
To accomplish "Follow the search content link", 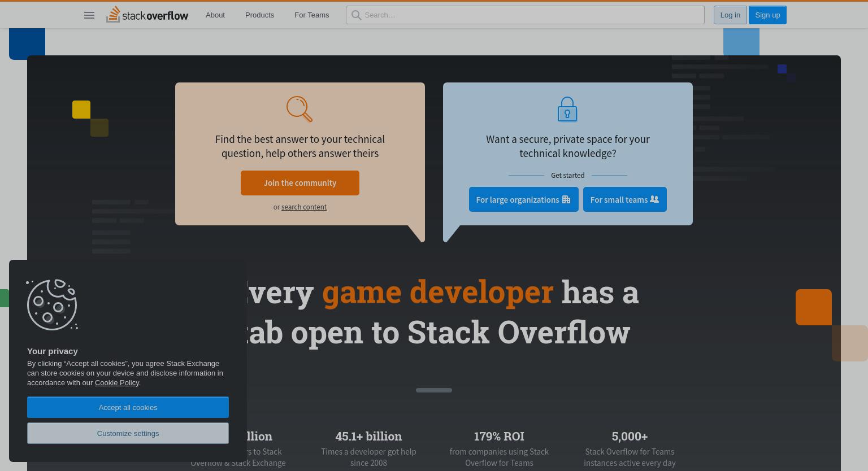I will 304,207.
